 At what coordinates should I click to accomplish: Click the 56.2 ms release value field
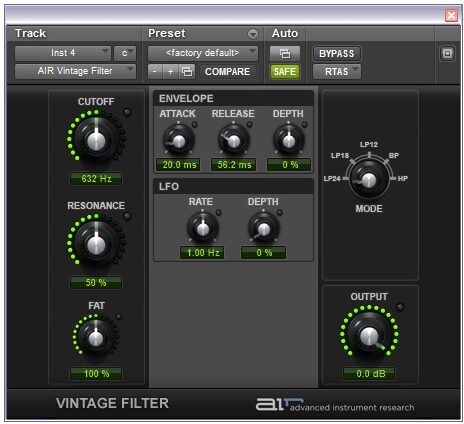click(234, 165)
